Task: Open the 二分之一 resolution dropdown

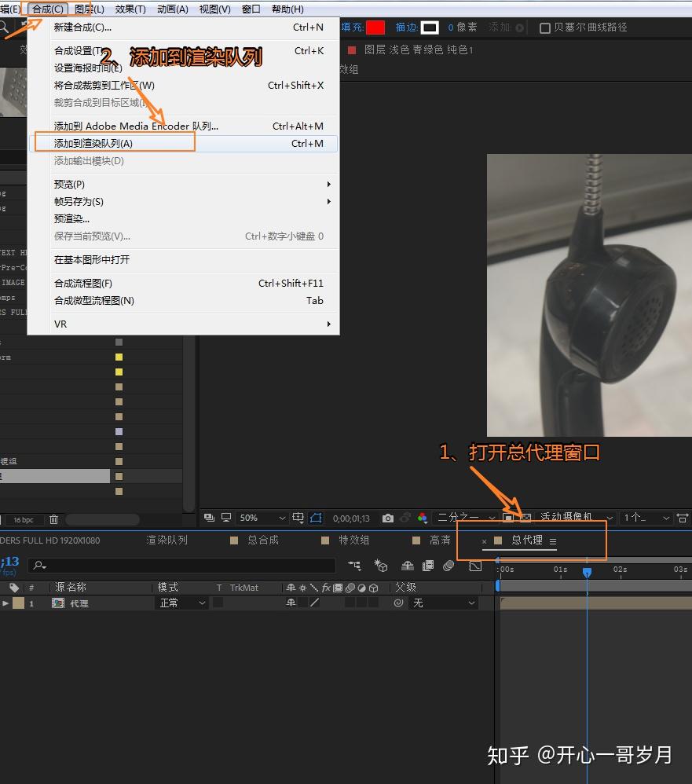Action: click(x=465, y=518)
